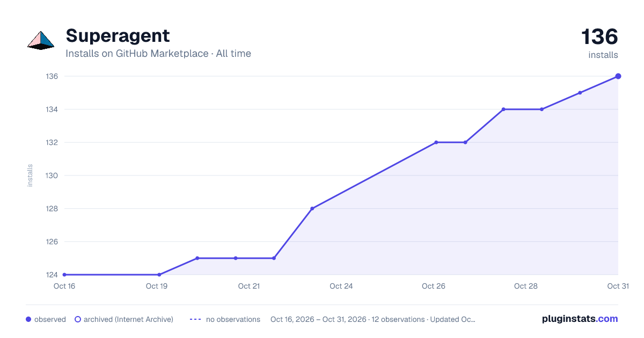644x338 pixels.
Task: Select the later of the two 132-install data points
Action: [x=465, y=143]
